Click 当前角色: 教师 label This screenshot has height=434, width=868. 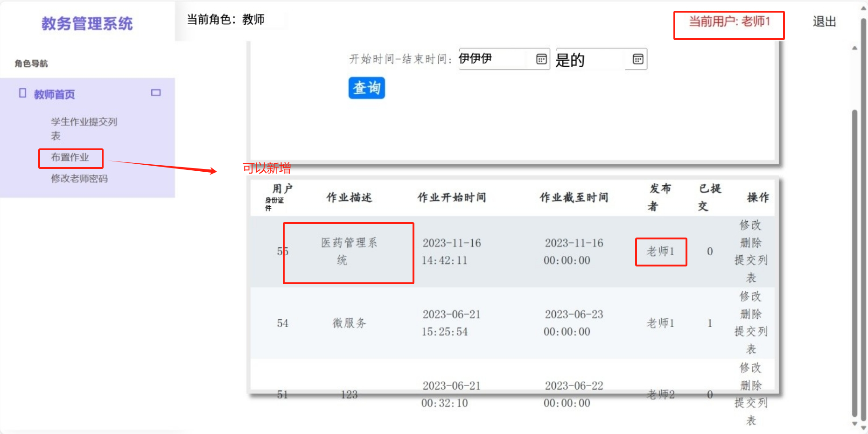click(226, 20)
